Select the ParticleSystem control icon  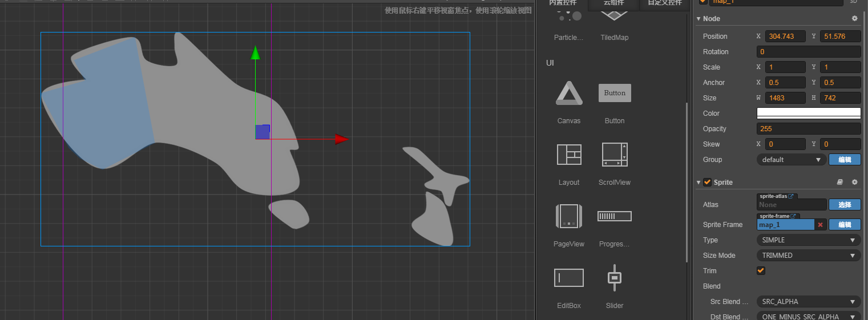569,16
